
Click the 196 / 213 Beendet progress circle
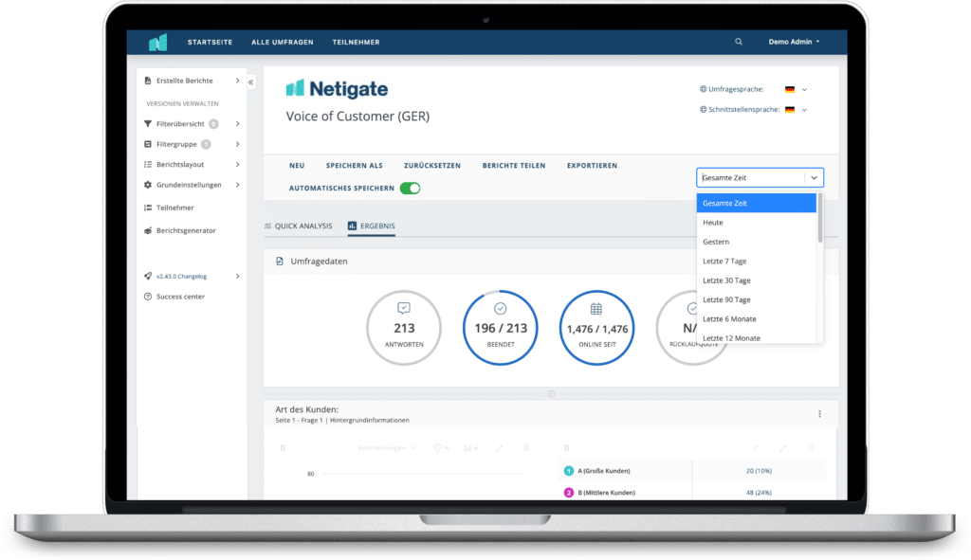coord(501,327)
